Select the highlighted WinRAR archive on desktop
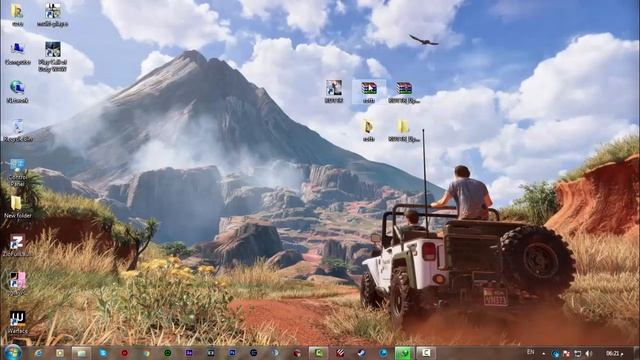 [x=369, y=91]
